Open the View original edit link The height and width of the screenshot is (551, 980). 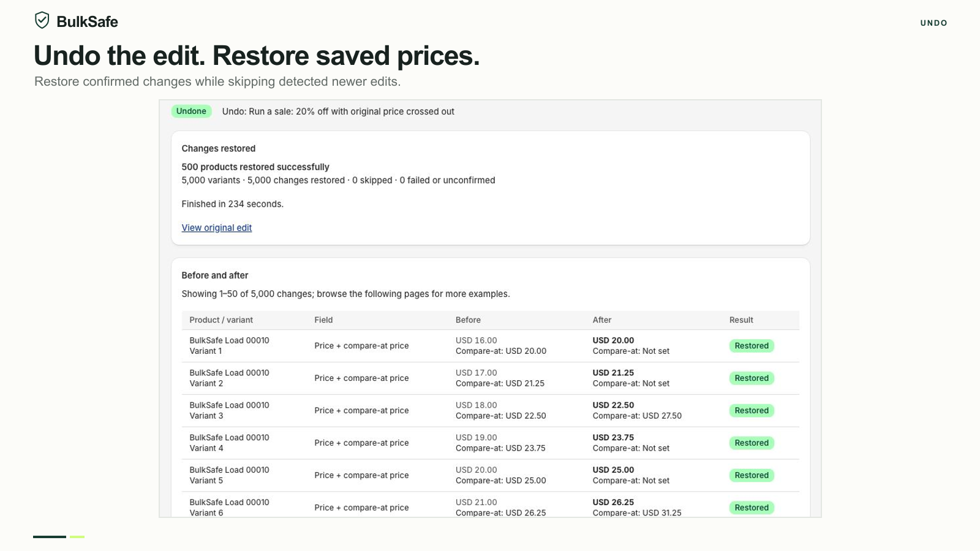click(217, 228)
